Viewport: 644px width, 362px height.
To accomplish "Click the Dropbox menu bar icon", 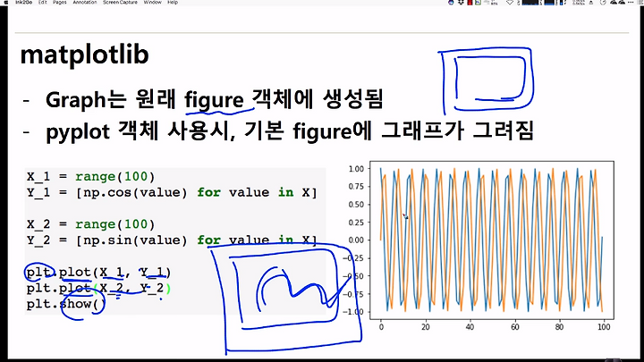I will click(461, 2).
